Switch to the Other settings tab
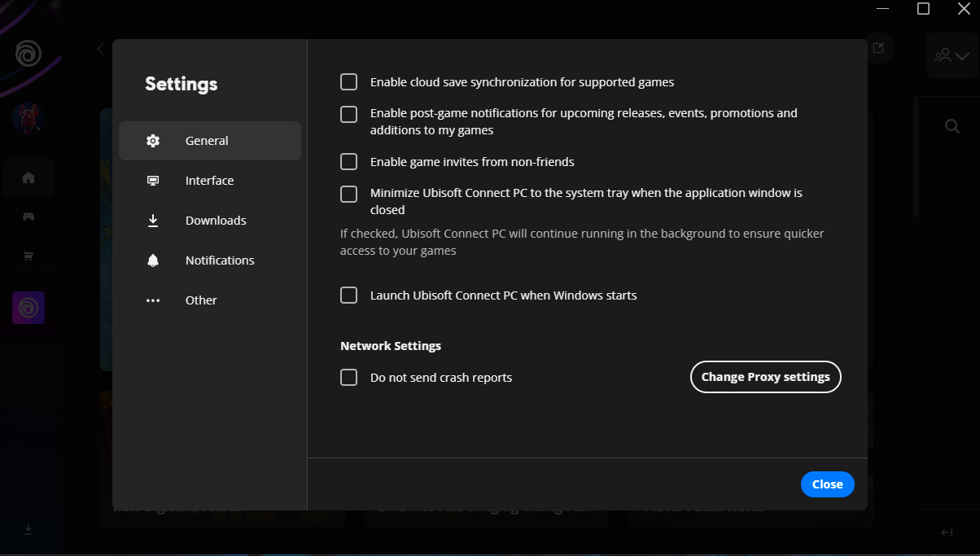 coord(210,300)
